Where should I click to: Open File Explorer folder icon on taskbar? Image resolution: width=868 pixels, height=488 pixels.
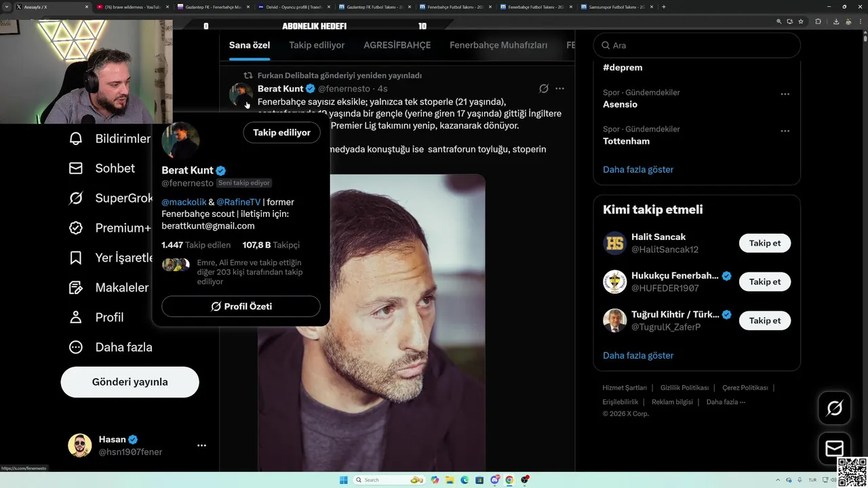coord(450,480)
